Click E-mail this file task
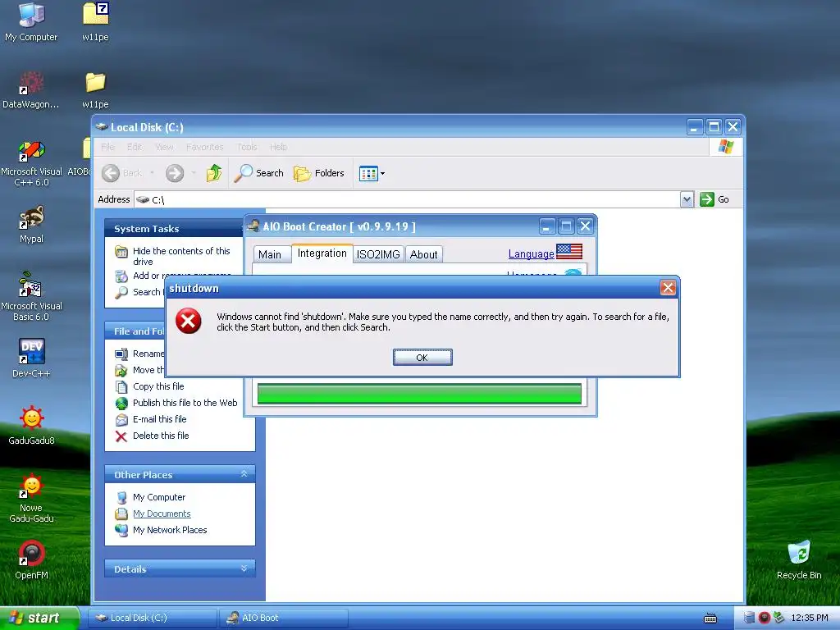 [x=160, y=419]
